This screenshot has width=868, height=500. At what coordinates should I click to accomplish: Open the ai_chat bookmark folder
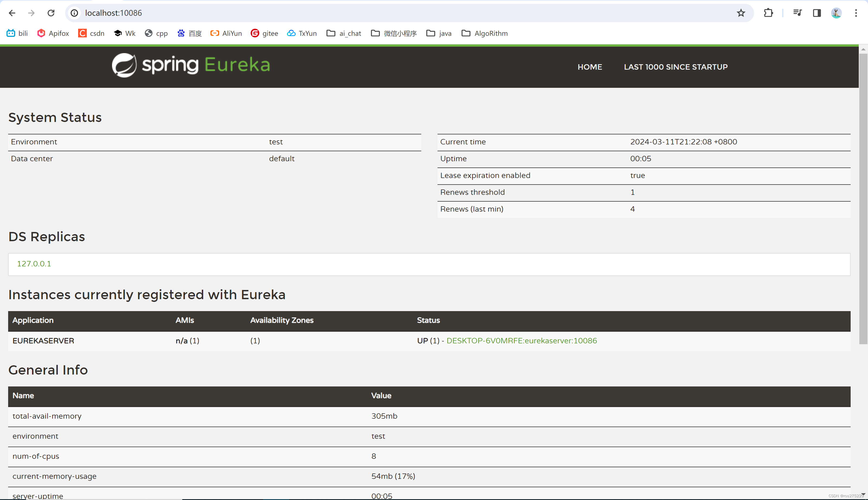coord(344,33)
